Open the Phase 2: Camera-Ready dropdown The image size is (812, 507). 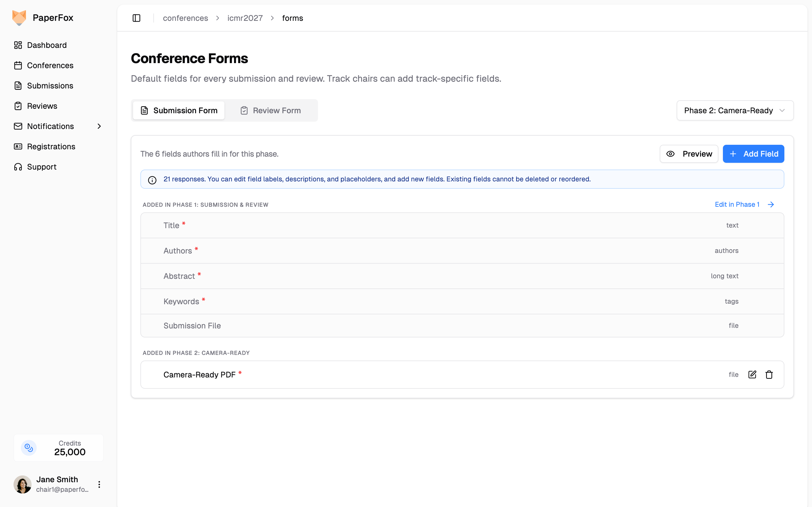(x=735, y=110)
